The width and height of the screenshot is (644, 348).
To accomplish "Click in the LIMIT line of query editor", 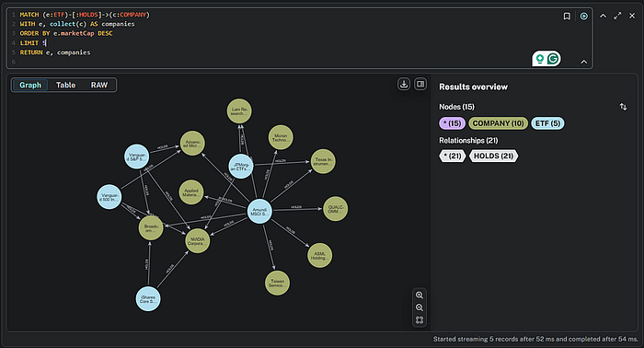I will click(x=33, y=42).
